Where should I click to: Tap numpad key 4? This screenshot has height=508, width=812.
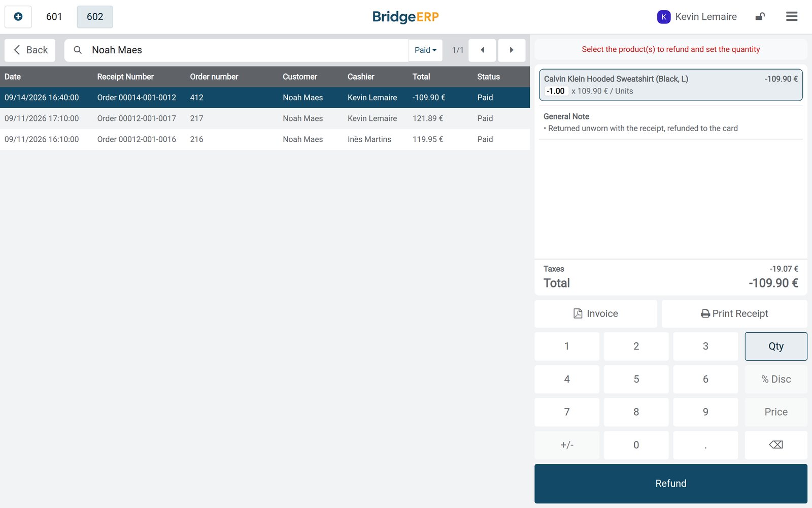(x=567, y=379)
